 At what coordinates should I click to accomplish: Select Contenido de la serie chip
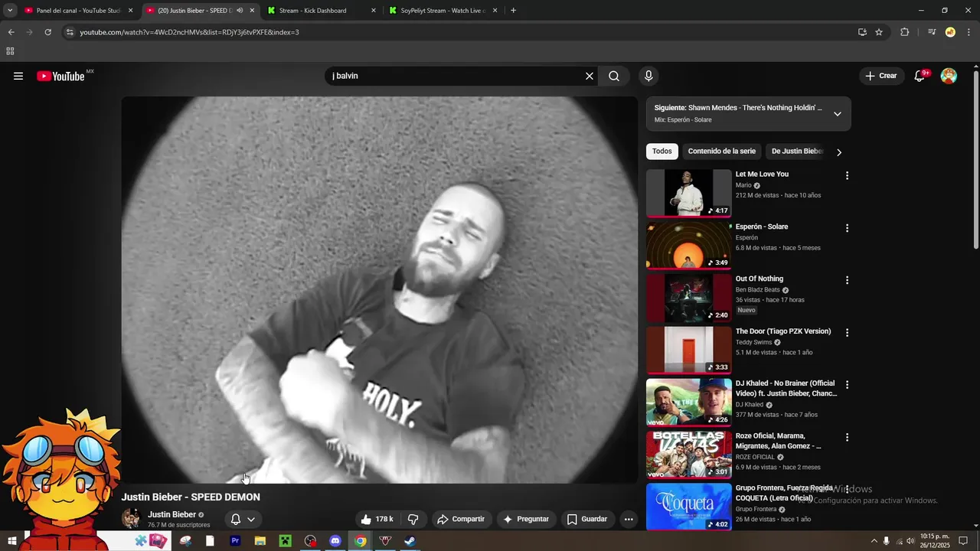tap(722, 152)
